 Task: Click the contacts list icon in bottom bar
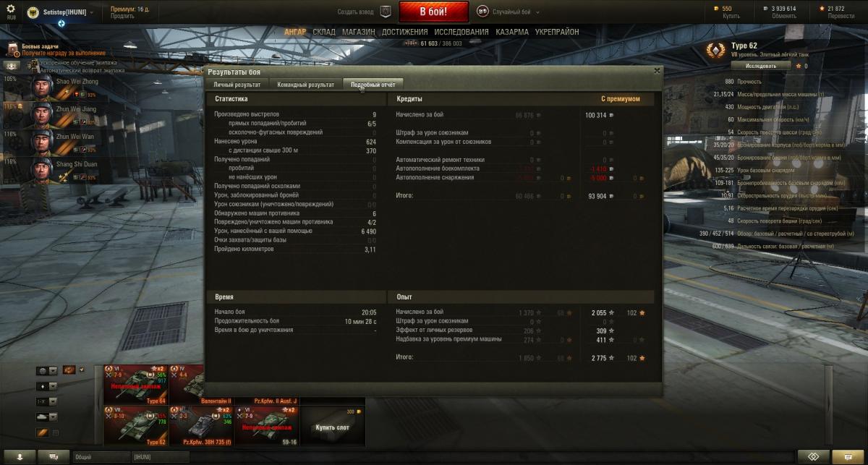19,457
